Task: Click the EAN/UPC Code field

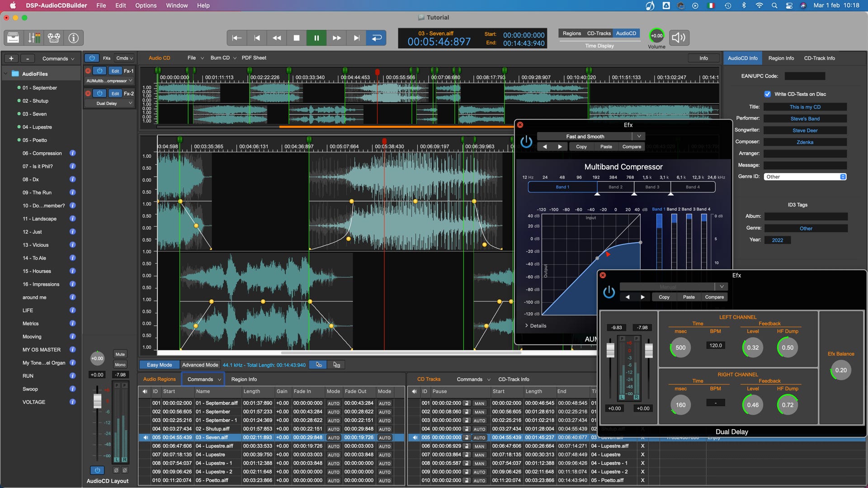Action: (x=805, y=76)
